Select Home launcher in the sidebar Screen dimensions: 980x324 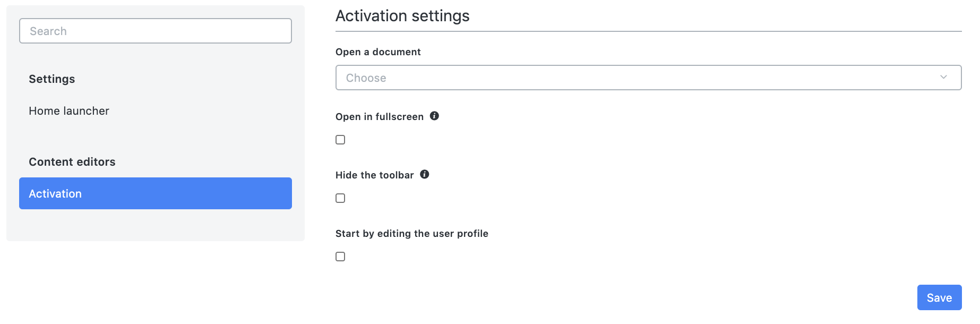tap(69, 111)
